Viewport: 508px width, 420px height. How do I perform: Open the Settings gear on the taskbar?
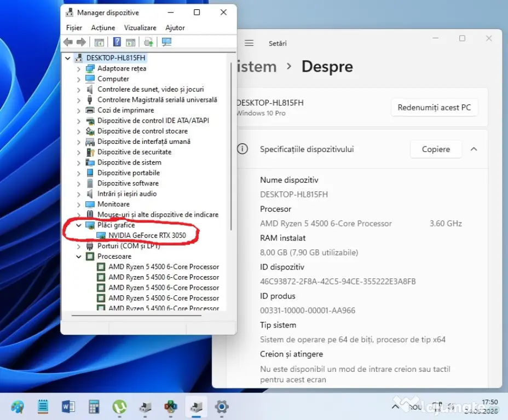coord(222,407)
